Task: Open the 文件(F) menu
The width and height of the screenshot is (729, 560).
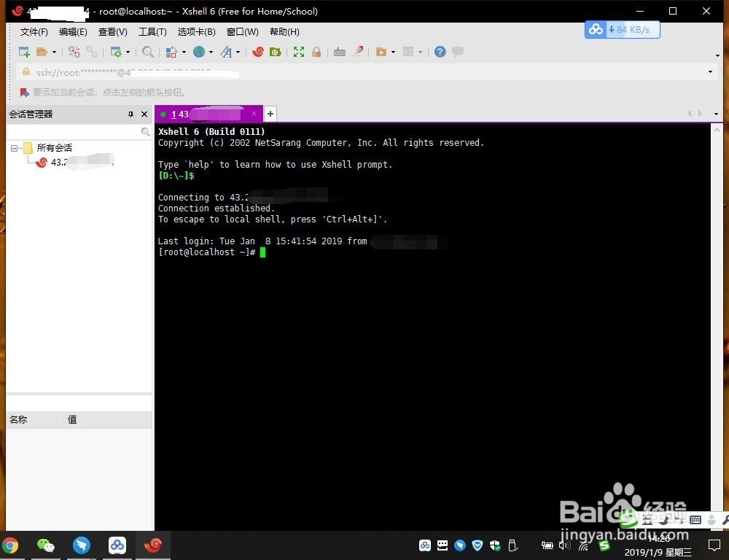Action: 34,31
